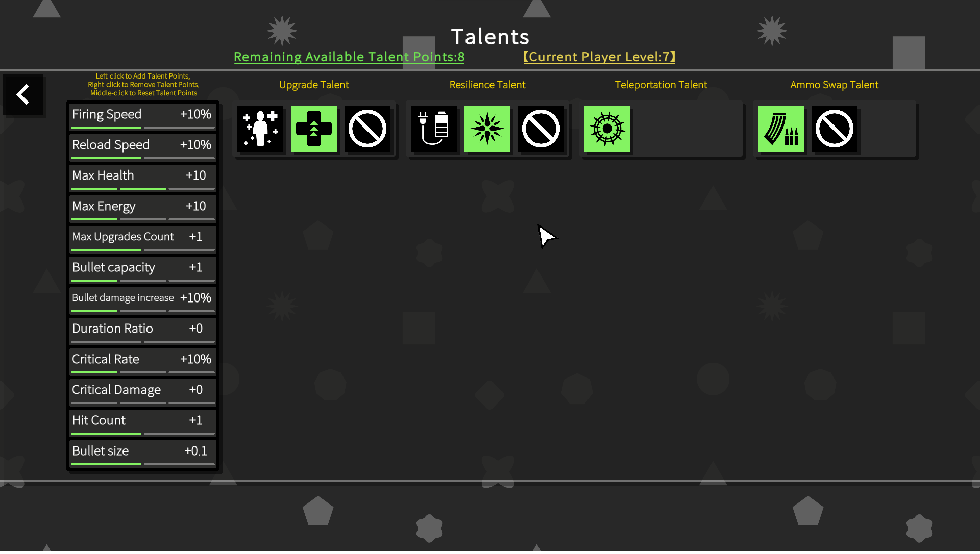Image resolution: width=980 pixels, height=554 pixels.
Task: Click Current Player Level indicator button
Action: pyautogui.click(x=599, y=56)
